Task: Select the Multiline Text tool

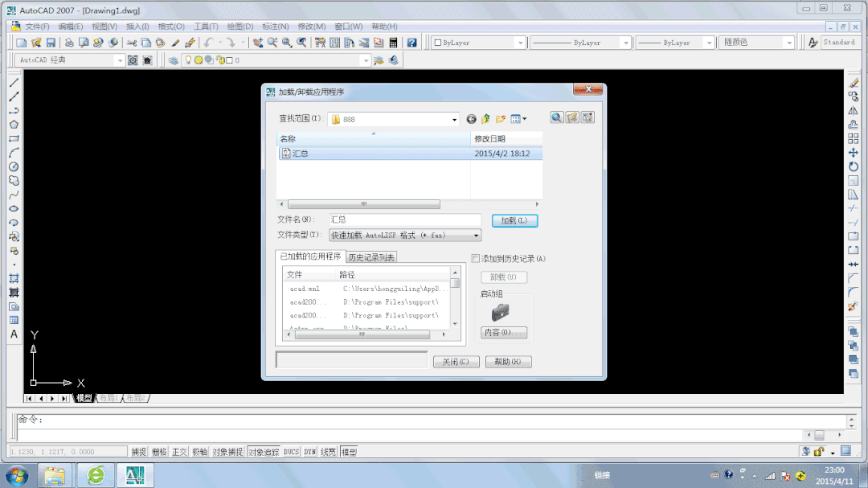Action: [14, 334]
